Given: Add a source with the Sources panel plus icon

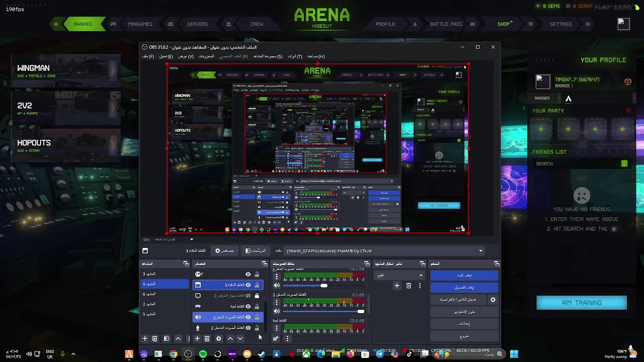Looking at the screenshot, I should (x=197, y=339).
